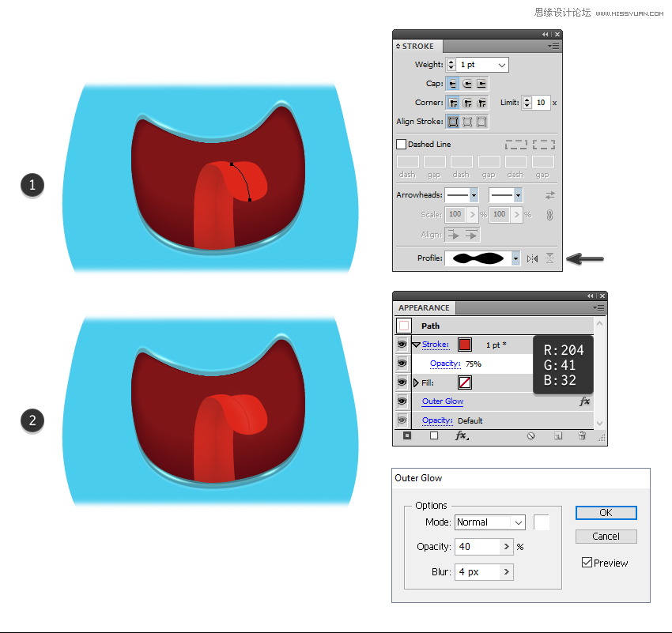Open Stroke panel flyout menu

pos(553,47)
